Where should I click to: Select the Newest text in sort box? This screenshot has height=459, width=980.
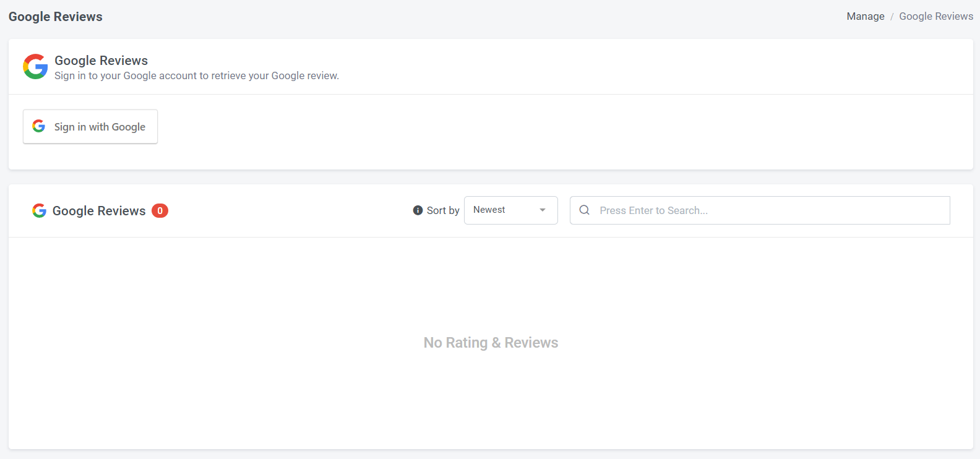click(x=489, y=210)
